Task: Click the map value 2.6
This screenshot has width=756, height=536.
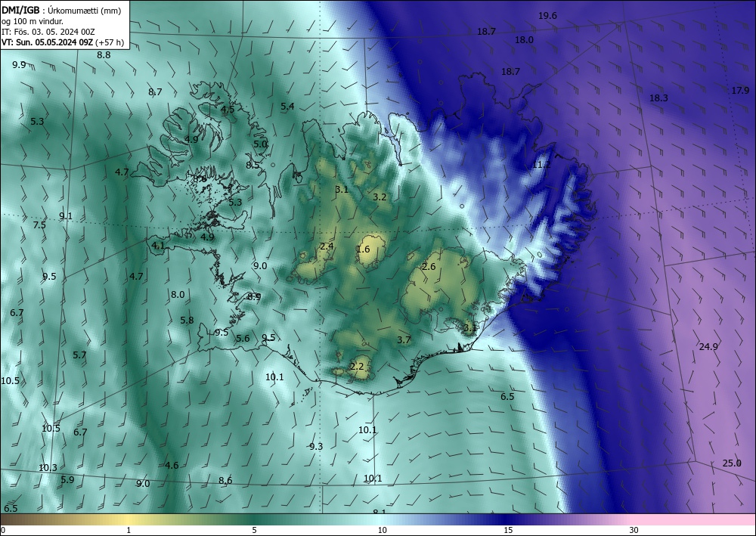Action: click(429, 267)
